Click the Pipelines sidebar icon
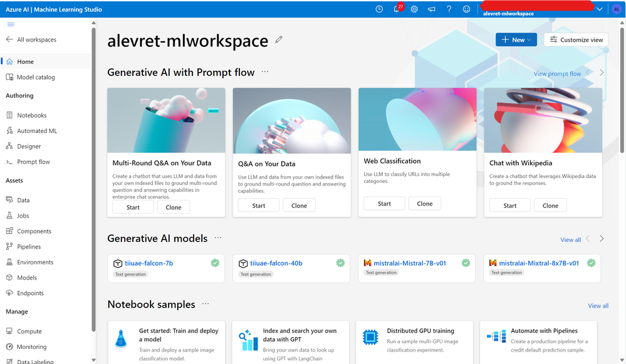The height and width of the screenshot is (364, 626). pyautogui.click(x=9, y=246)
